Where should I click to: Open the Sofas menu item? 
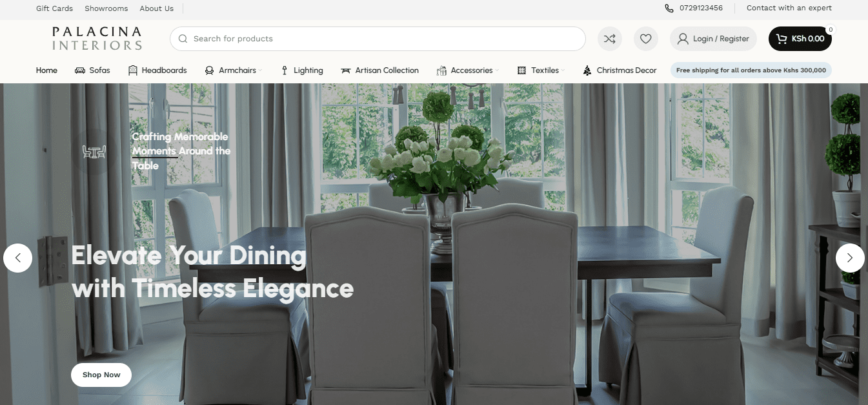pyautogui.click(x=92, y=70)
